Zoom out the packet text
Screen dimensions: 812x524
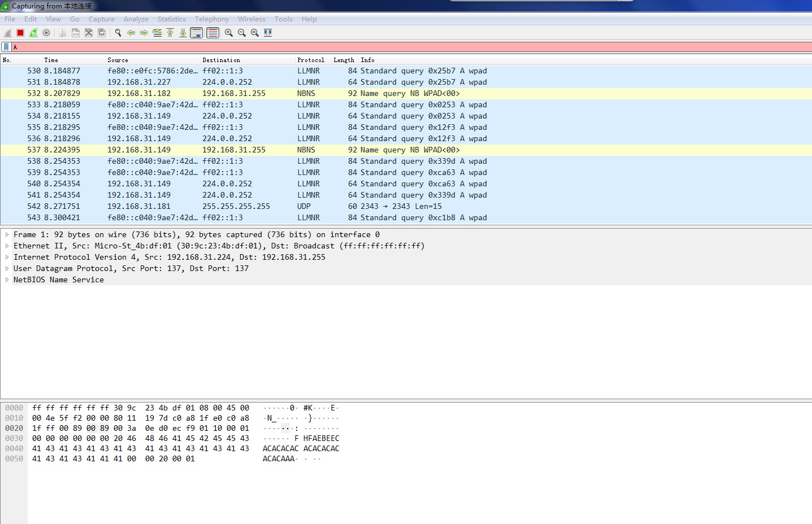coord(242,33)
